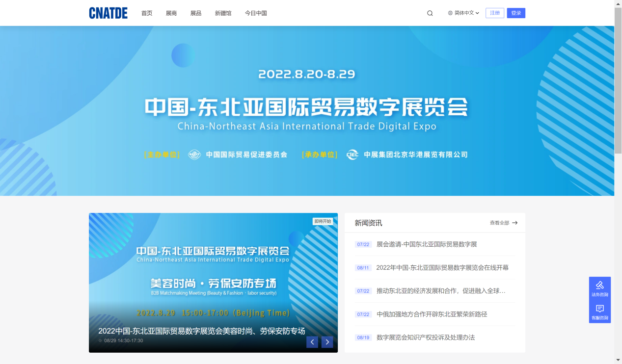Click the 即将开始 status tag
622x364 pixels.
click(x=323, y=221)
